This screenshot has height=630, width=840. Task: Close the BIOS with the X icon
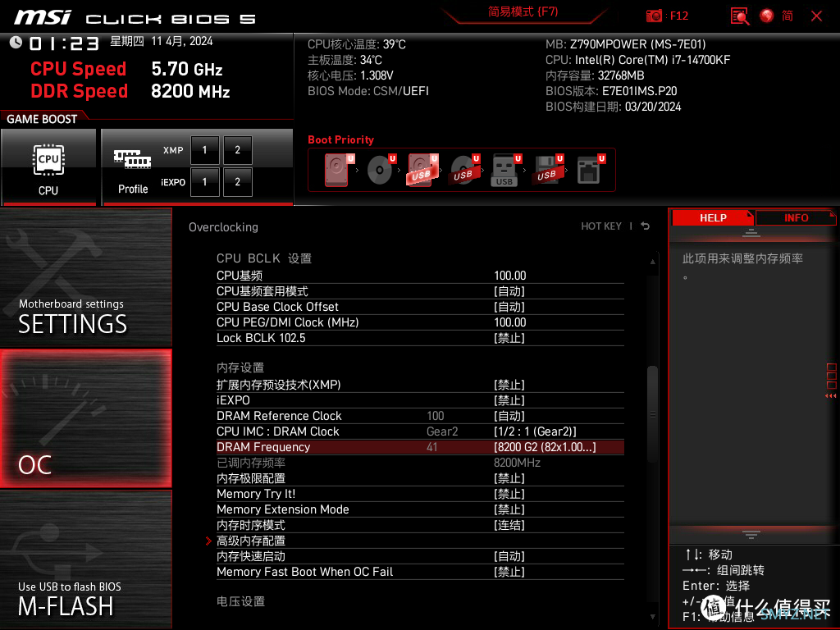coord(816,16)
